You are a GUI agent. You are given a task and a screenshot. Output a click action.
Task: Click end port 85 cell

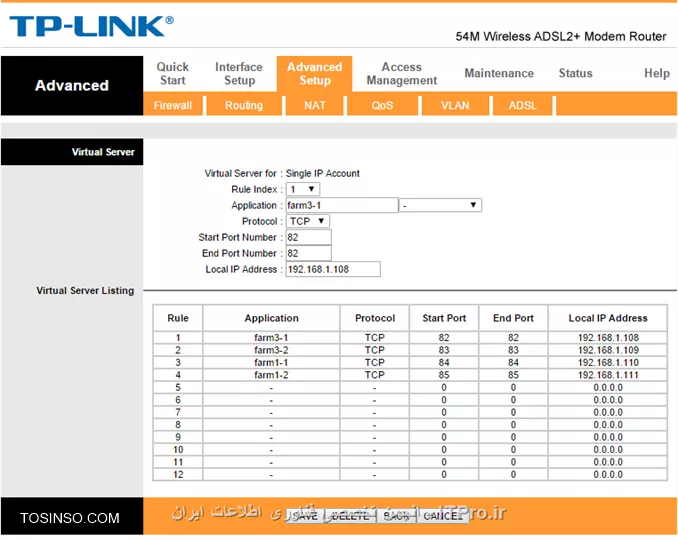coord(513,375)
